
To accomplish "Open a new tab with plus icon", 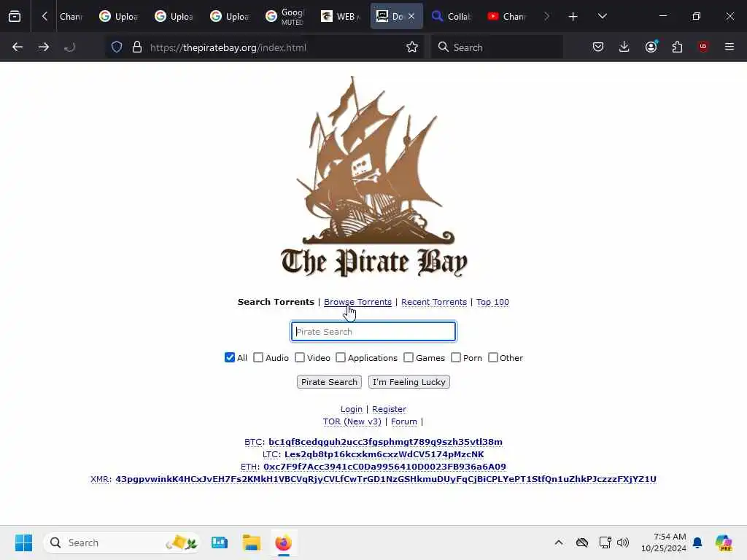I will tap(573, 17).
